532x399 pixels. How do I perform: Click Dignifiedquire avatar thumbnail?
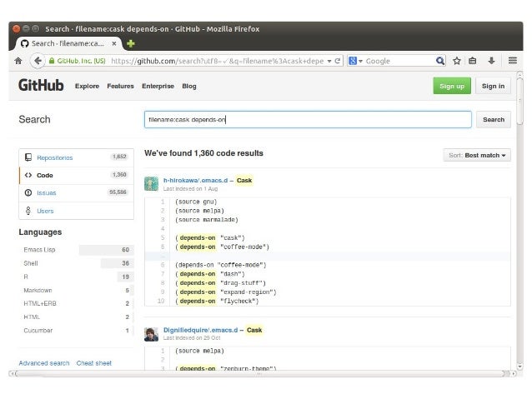(x=151, y=334)
